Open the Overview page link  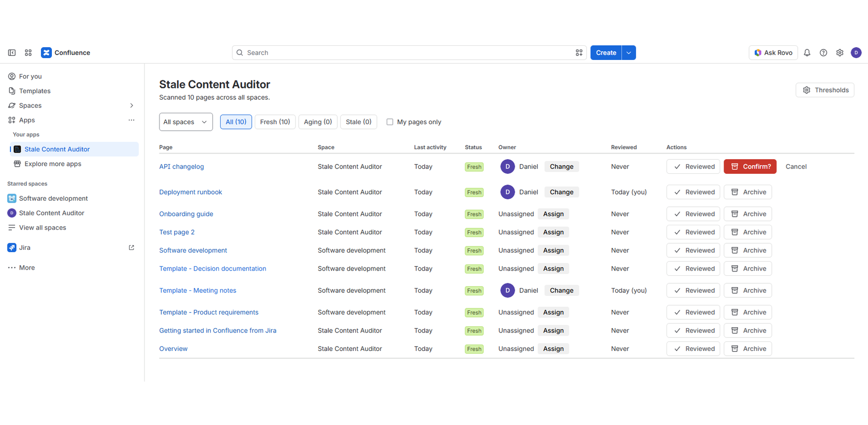point(173,349)
